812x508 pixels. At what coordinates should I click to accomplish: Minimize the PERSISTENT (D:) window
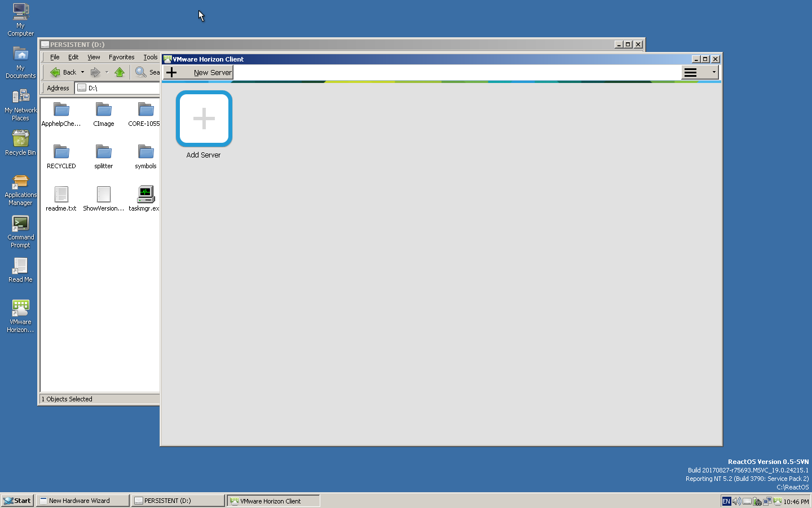[619, 45]
